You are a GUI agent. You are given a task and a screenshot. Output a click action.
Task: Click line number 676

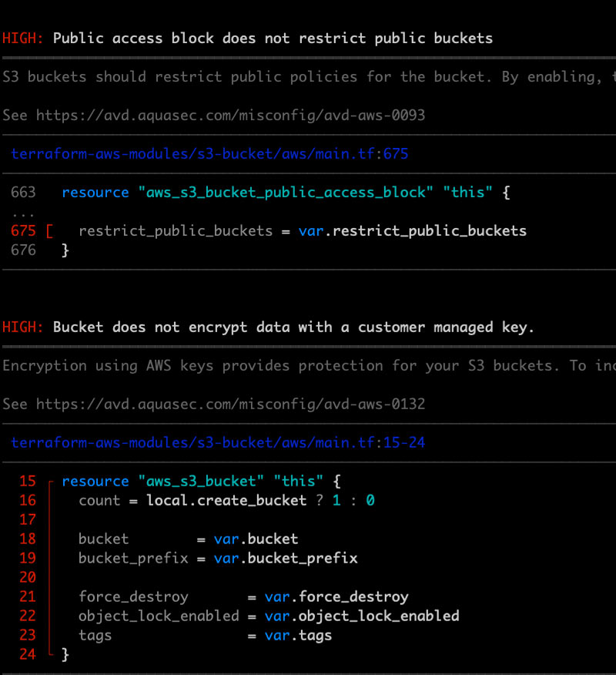click(x=23, y=250)
